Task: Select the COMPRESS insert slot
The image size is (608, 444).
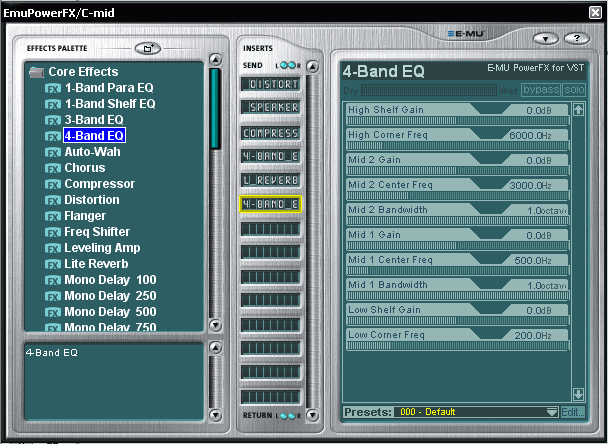Action: [271, 133]
